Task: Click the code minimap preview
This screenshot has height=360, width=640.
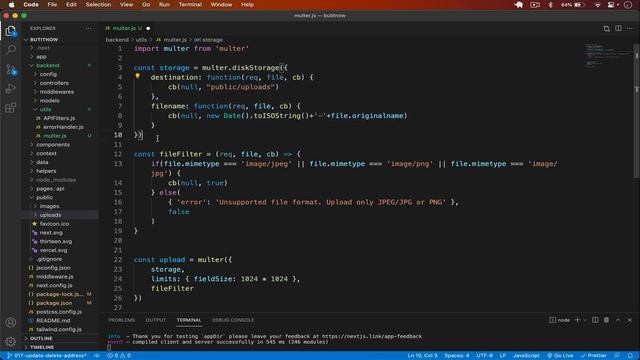Action: 607,57
